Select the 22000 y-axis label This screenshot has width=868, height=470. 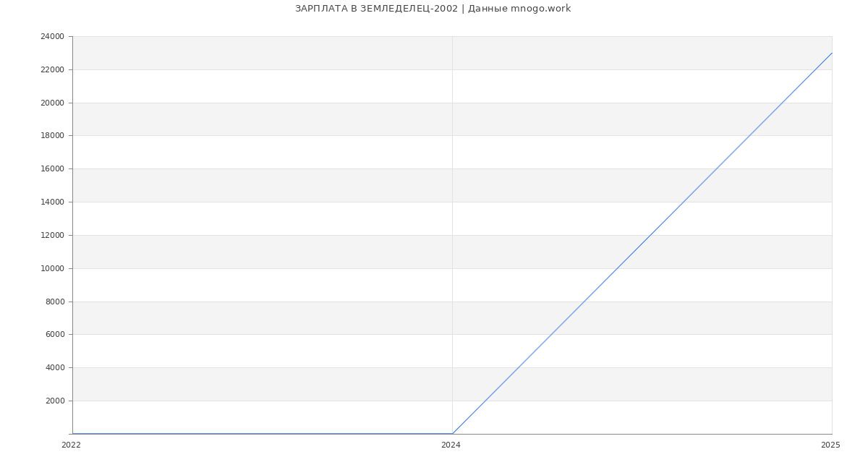[52, 70]
